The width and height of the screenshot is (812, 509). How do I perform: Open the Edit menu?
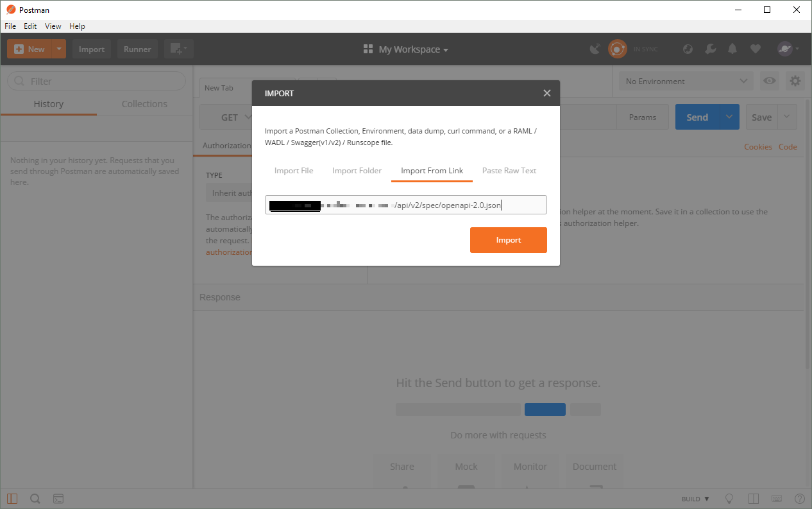pos(30,26)
